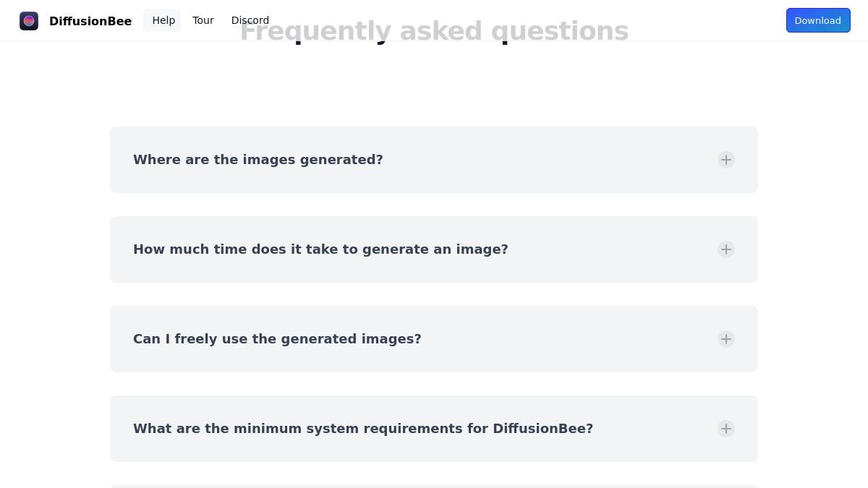
Task: Open the Help menu item
Action: [163, 20]
